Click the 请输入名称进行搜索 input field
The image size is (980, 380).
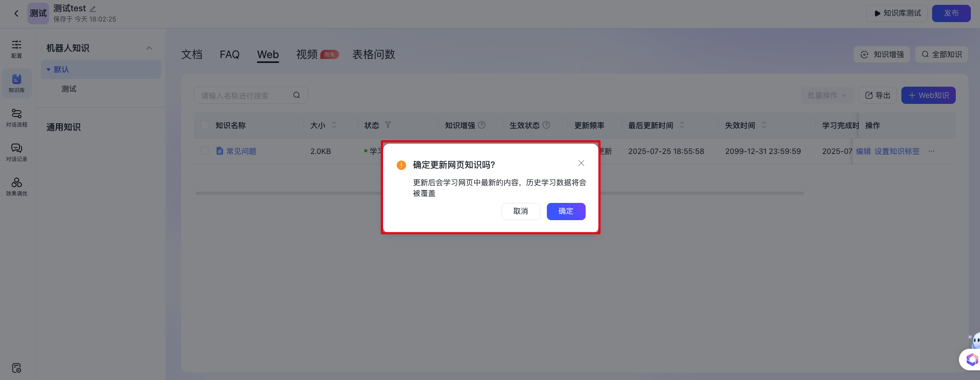point(242,95)
